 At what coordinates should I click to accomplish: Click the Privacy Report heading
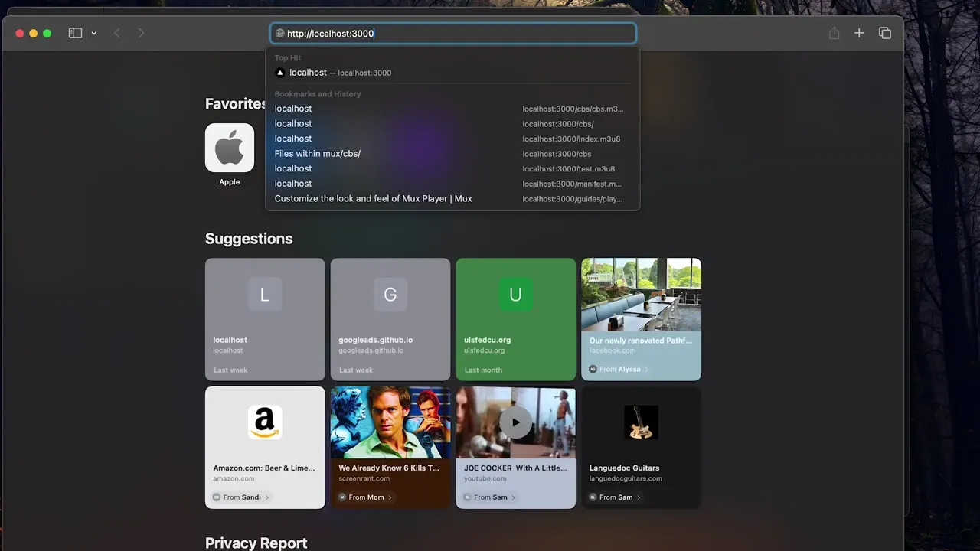256,543
